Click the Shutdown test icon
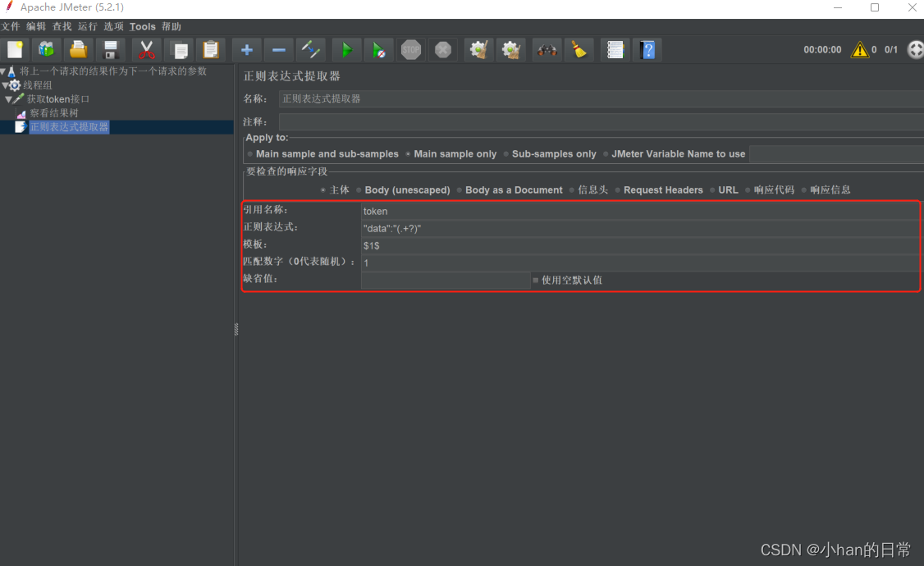The width and height of the screenshot is (924, 566). pos(442,50)
